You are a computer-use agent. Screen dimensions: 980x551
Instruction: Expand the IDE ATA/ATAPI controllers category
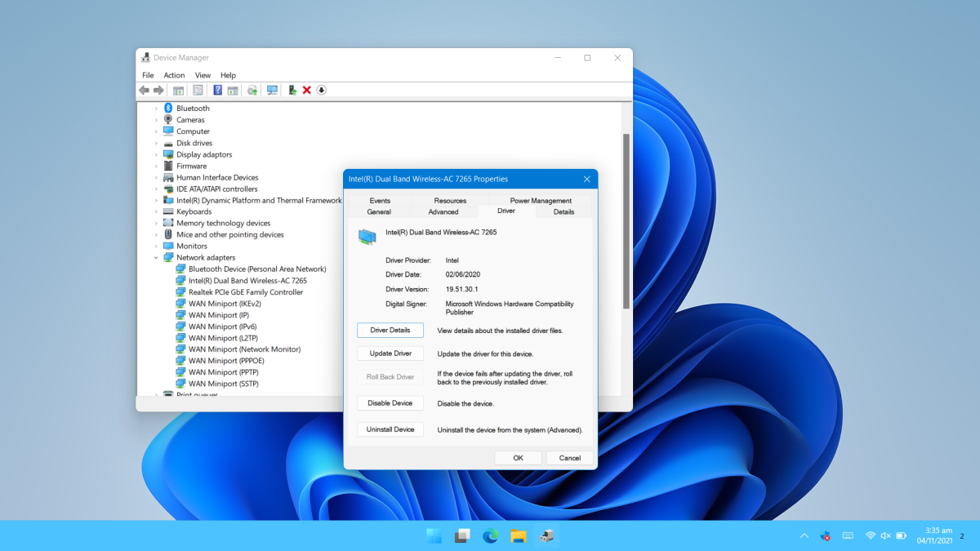coord(156,189)
